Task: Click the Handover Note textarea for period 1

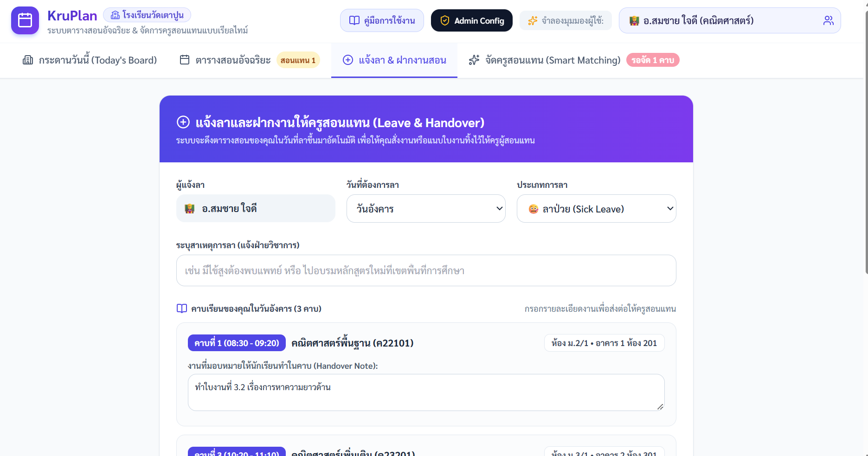Action: pos(426,392)
